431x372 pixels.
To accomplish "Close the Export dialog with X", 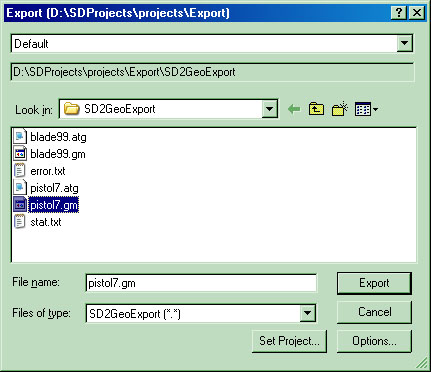I will coord(417,13).
